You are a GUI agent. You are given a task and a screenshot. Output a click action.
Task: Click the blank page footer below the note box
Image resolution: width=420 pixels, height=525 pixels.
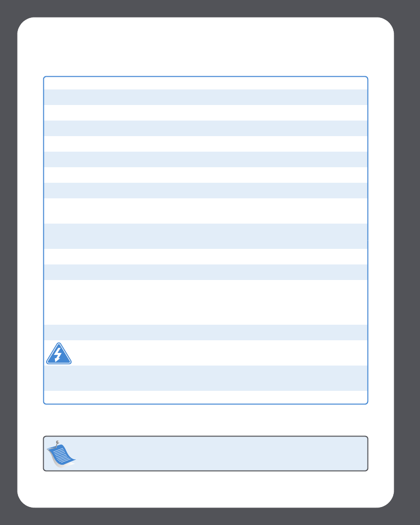pos(206,489)
